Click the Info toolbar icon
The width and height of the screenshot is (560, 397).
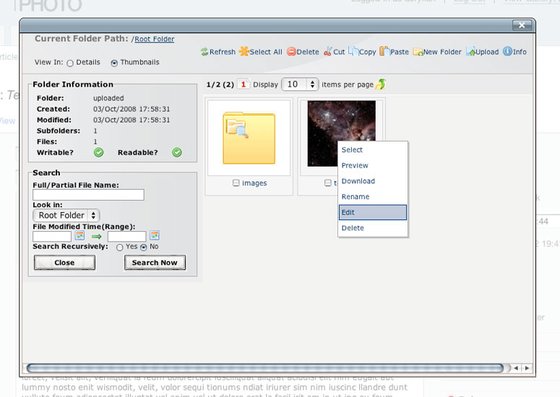click(507, 51)
